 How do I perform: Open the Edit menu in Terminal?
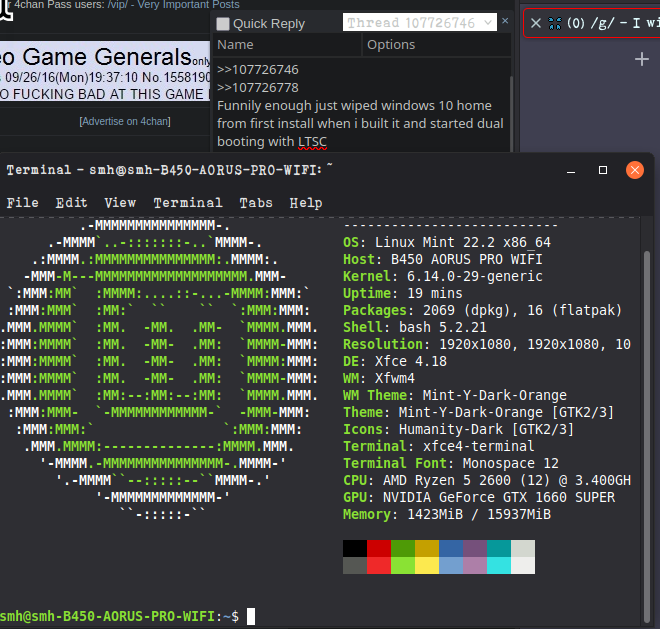(71, 203)
